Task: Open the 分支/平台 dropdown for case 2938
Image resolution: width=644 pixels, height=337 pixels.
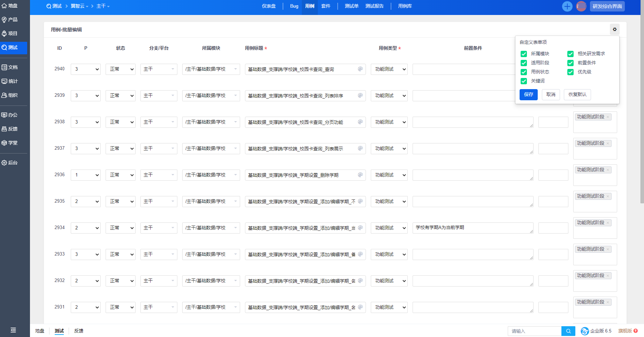Action: point(159,122)
